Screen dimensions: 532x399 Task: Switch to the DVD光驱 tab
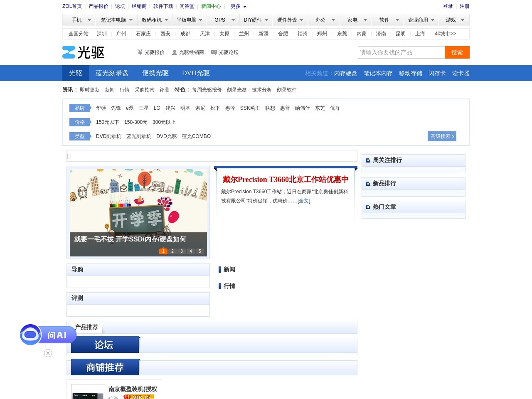(x=195, y=73)
